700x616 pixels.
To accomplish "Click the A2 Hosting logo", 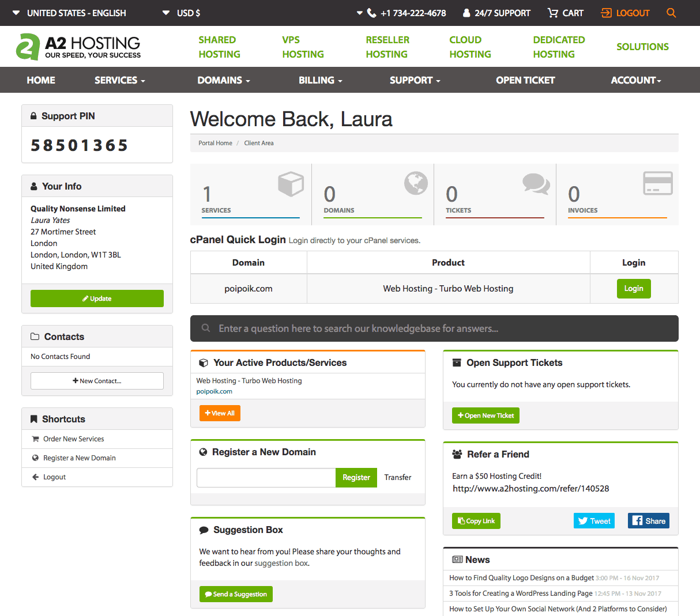I will [78, 47].
